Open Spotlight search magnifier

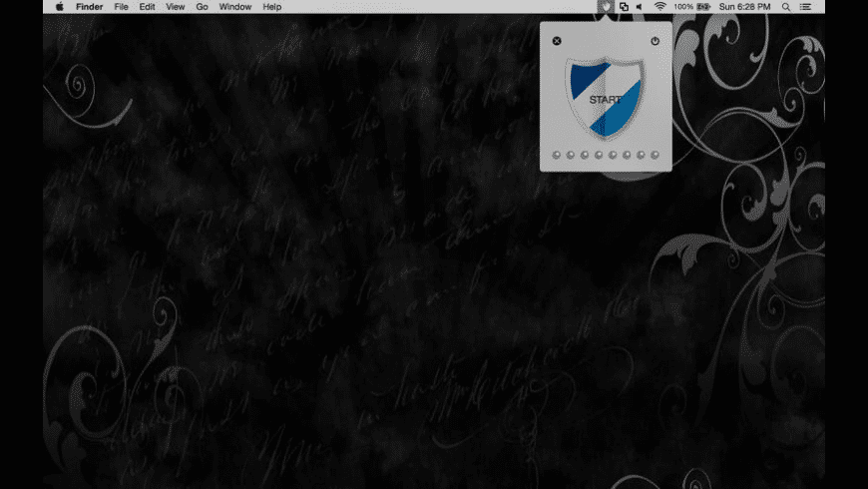click(786, 7)
